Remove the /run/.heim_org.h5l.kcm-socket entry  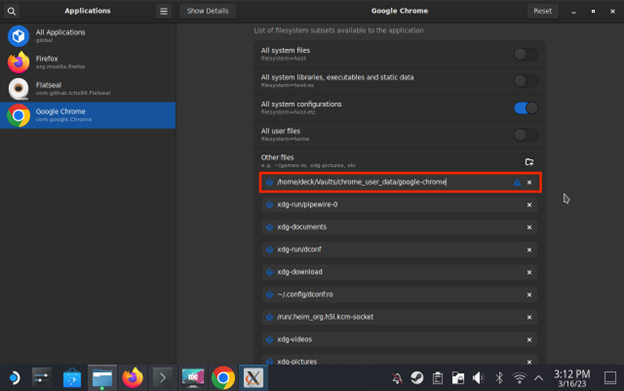[x=529, y=317]
